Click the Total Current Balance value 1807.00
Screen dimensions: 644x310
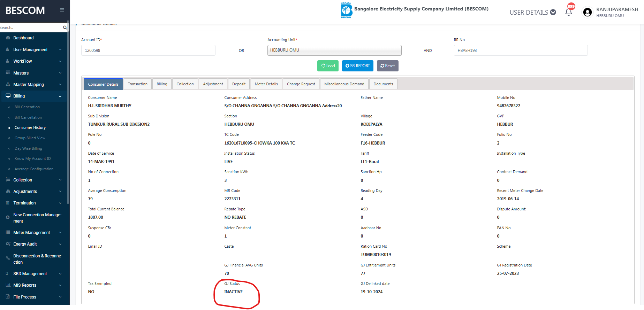[x=96, y=217]
